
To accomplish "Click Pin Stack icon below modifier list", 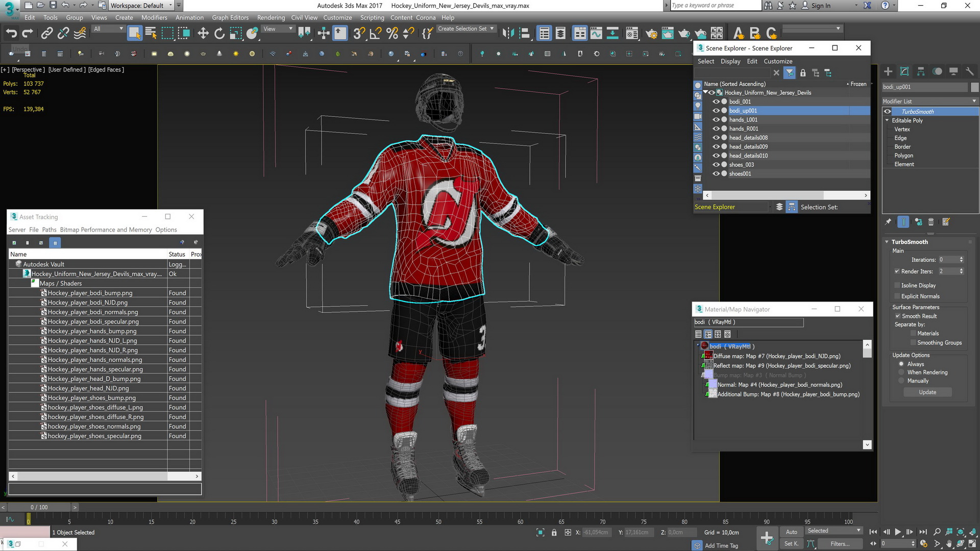I will [888, 222].
